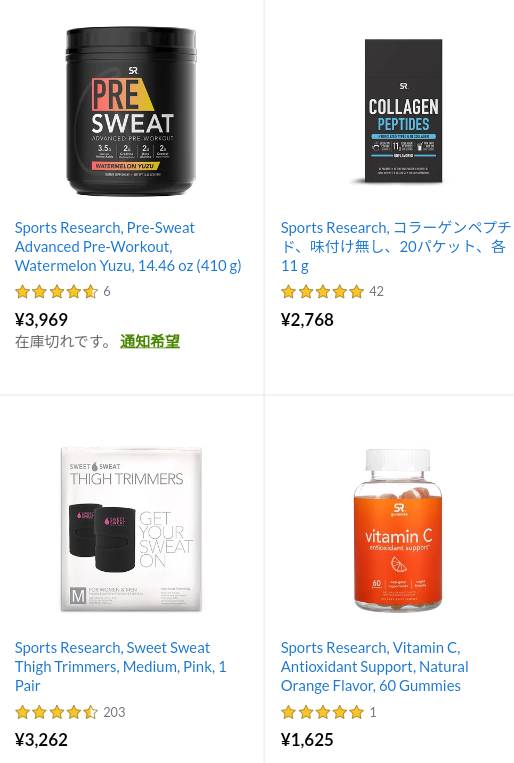Viewport: 514px width, 763px height.
Task: Click star rating of Pre-Sweat product
Action: tap(56, 292)
